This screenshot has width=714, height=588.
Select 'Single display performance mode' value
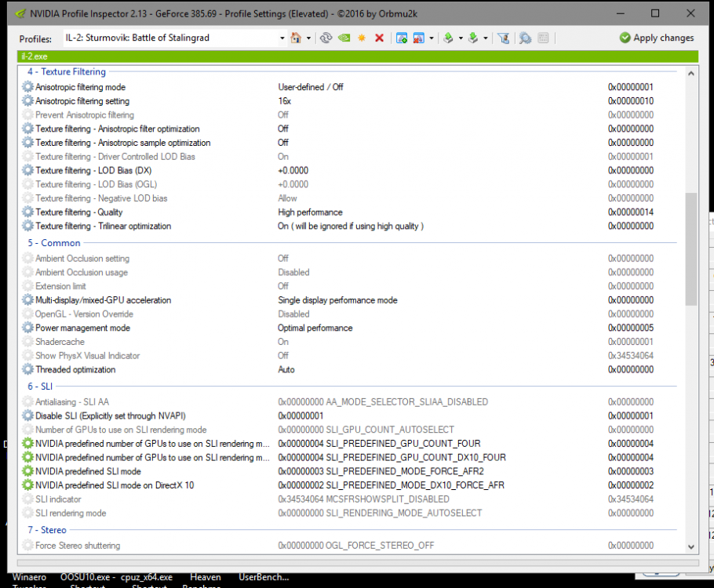[337, 300]
